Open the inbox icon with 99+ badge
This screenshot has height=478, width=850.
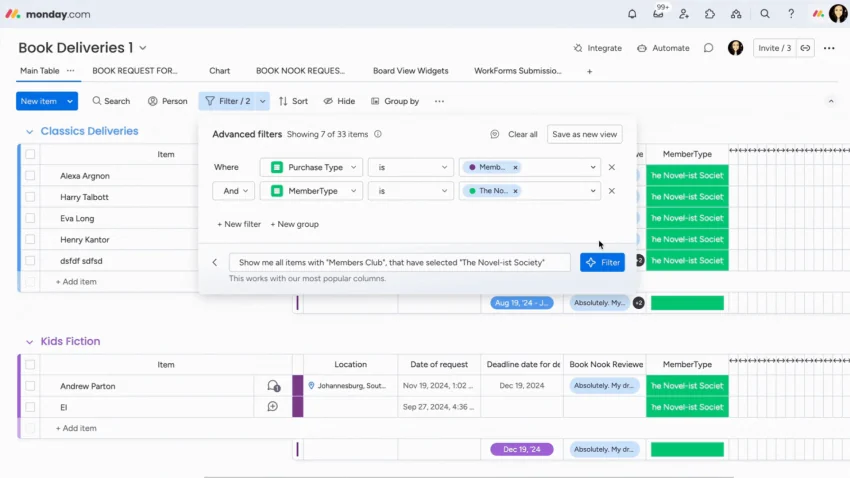coord(658,14)
